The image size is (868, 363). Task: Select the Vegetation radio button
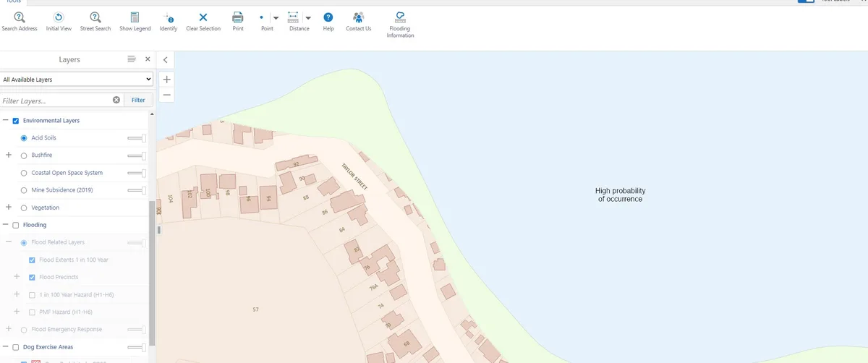pos(24,208)
